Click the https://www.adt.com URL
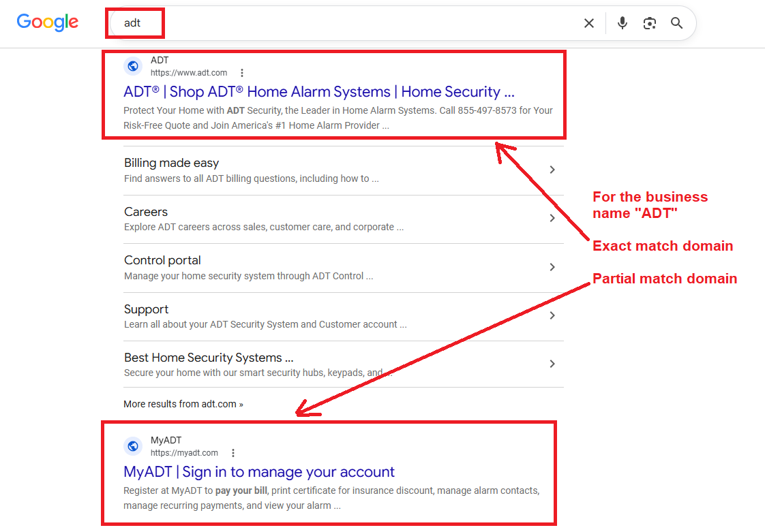The height and width of the screenshot is (532, 765). pos(189,73)
